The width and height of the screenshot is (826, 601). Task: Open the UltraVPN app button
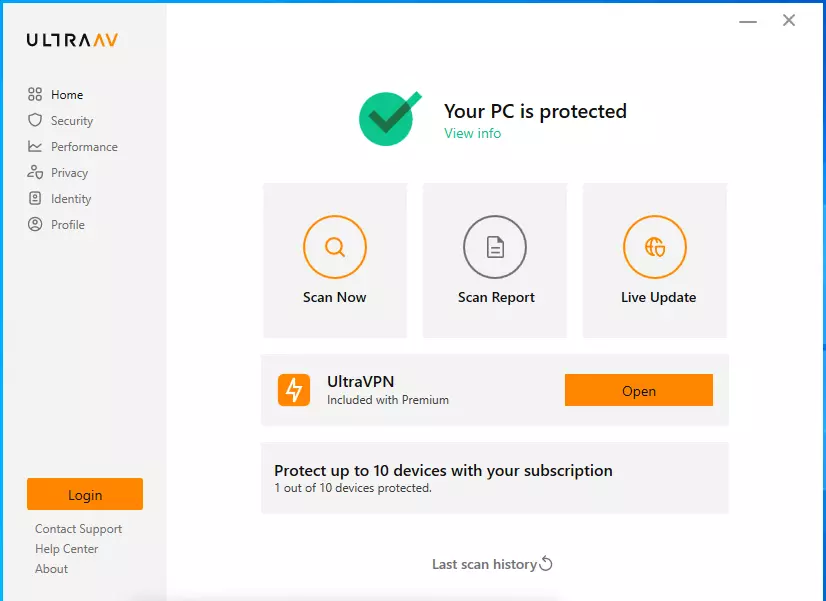638,390
